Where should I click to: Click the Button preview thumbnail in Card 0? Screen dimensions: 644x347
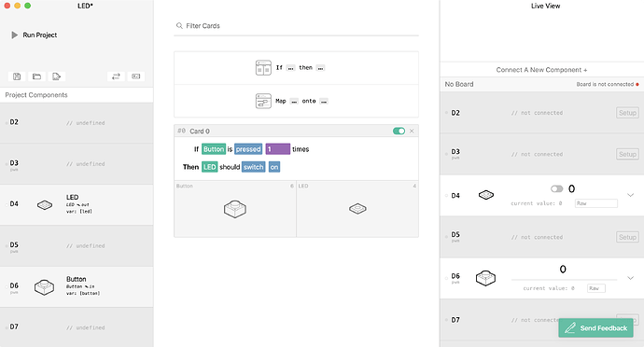[x=235, y=209]
